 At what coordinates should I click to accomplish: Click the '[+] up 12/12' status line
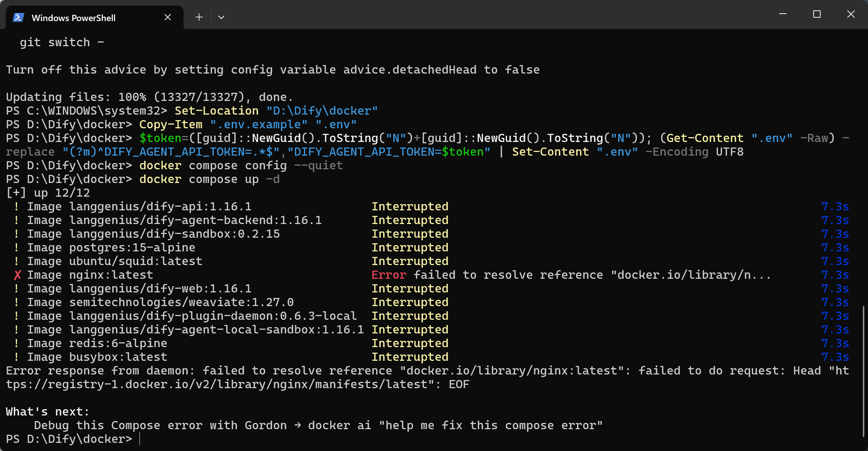[x=48, y=193]
